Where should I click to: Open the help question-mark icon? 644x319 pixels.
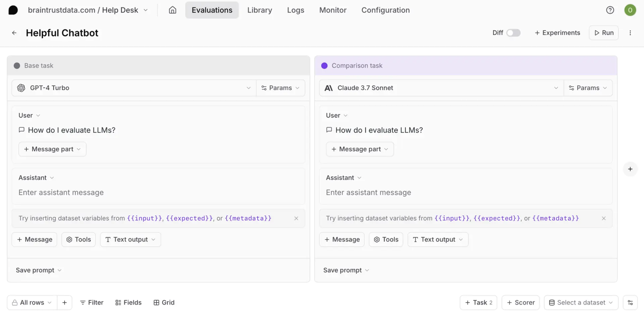click(x=610, y=10)
